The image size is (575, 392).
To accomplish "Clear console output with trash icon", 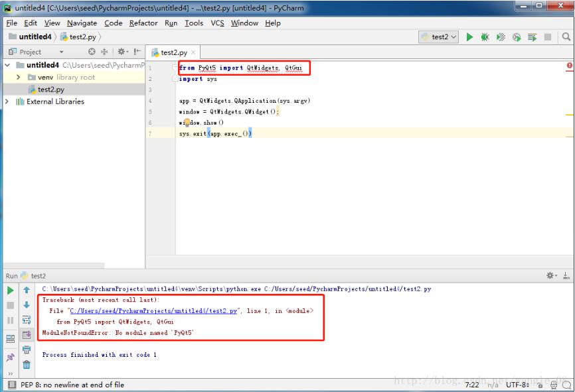I will click(27, 364).
